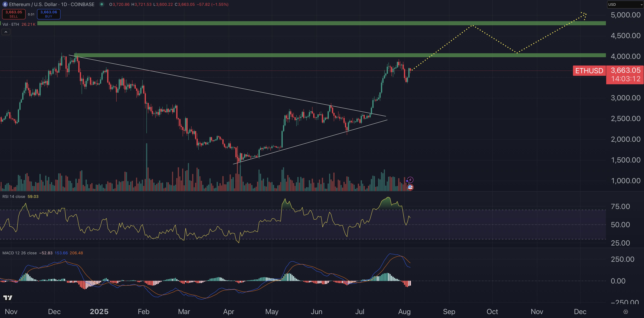Viewport: 644px width, 318px height.
Task: Click the low value L3,600.22
Action: click(163, 4)
